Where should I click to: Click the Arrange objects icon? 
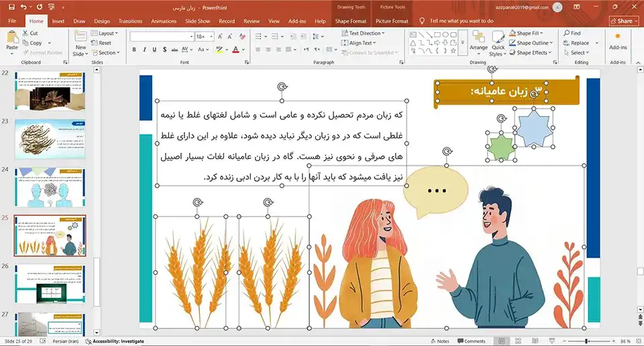[478, 43]
